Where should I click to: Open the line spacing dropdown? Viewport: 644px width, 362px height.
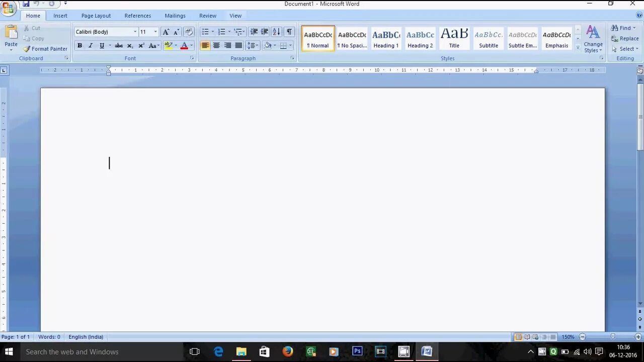pos(253,46)
